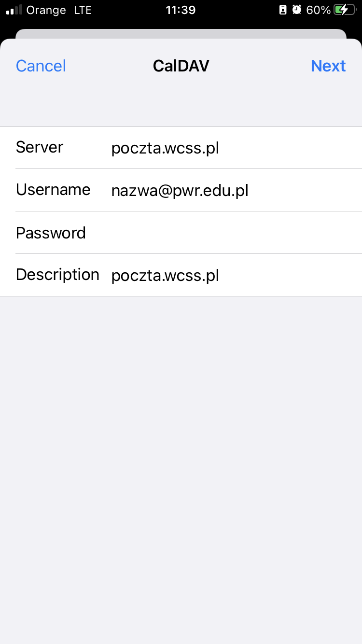Tap Next to continue CalDAV setup
362x644 pixels.
point(328,66)
